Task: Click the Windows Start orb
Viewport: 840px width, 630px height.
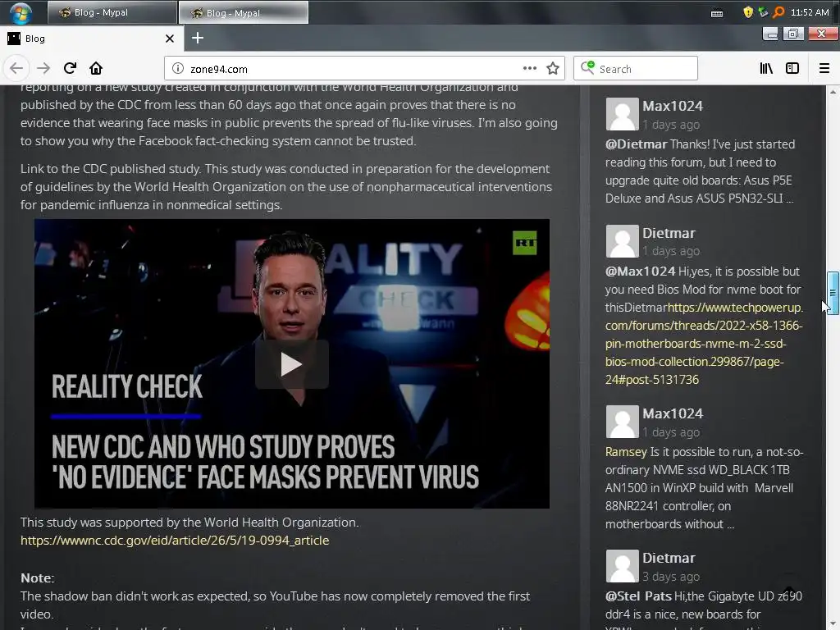Action: pos(21,12)
